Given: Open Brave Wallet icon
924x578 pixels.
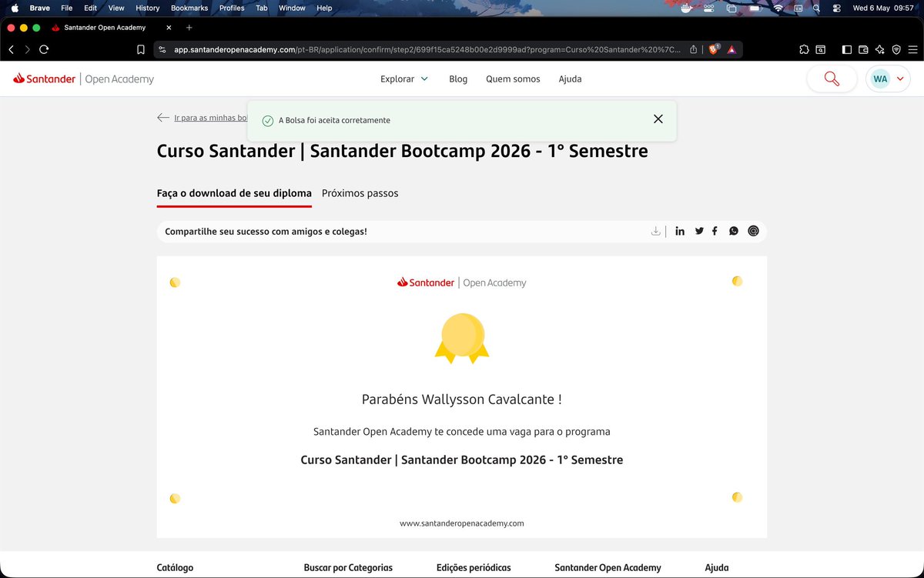Looking at the screenshot, I should [863, 49].
